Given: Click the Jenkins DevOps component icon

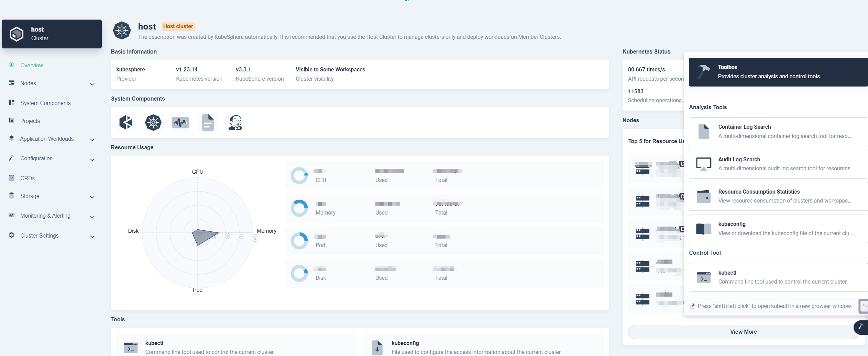Looking at the screenshot, I should coord(235,122).
